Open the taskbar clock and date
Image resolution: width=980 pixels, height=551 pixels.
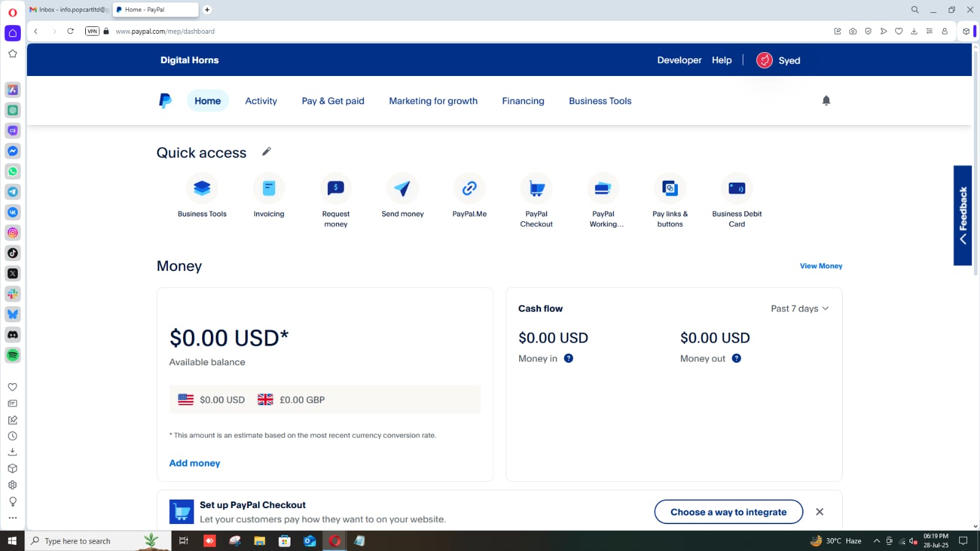click(x=936, y=541)
